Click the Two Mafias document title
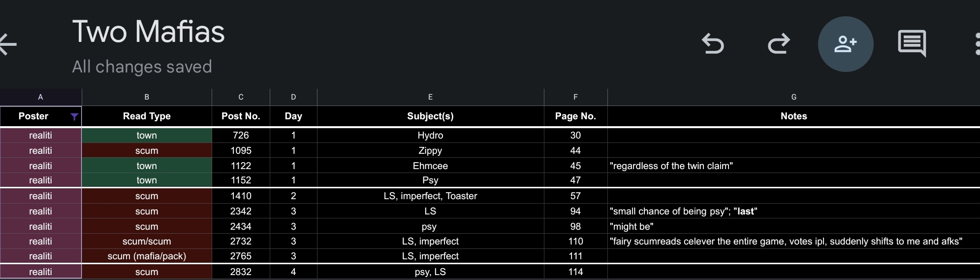Screen dimensions: 980x280 (148, 32)
